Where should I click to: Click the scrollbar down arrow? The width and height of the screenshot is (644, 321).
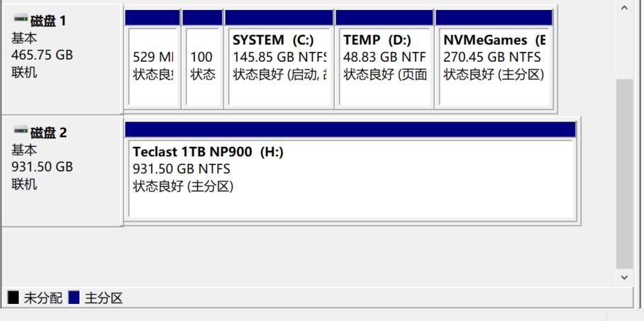pos(624,277)
